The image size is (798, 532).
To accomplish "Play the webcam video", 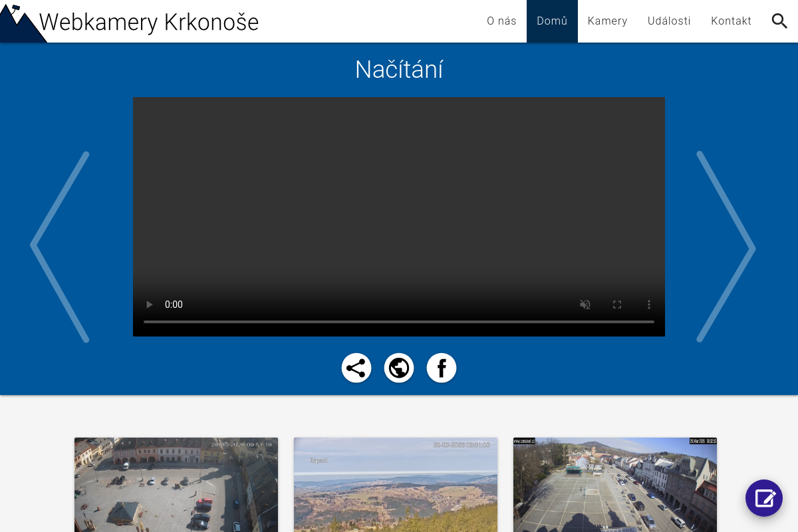I will [150, 305].
